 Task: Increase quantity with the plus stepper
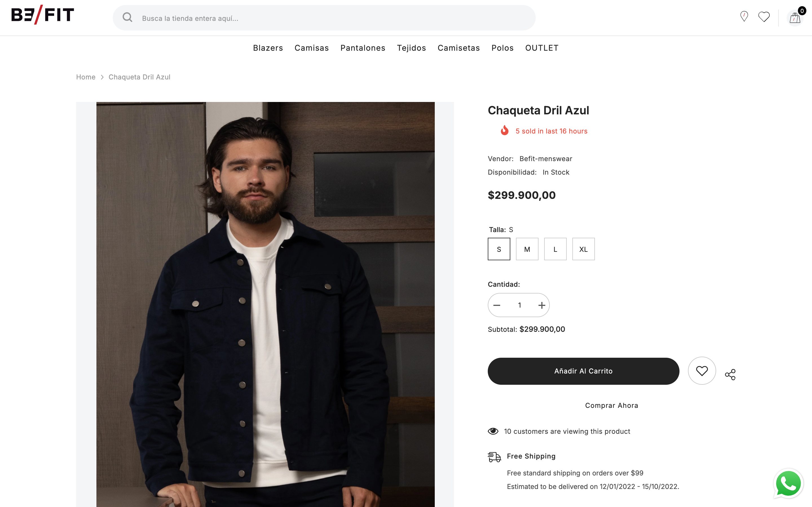[541, 305]
